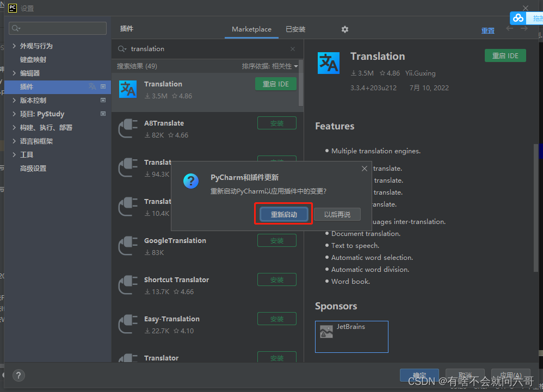This screenshot has width=543, height=392.
Task: Click the project-scope icon on 插件 row
Action: [103, 86]
